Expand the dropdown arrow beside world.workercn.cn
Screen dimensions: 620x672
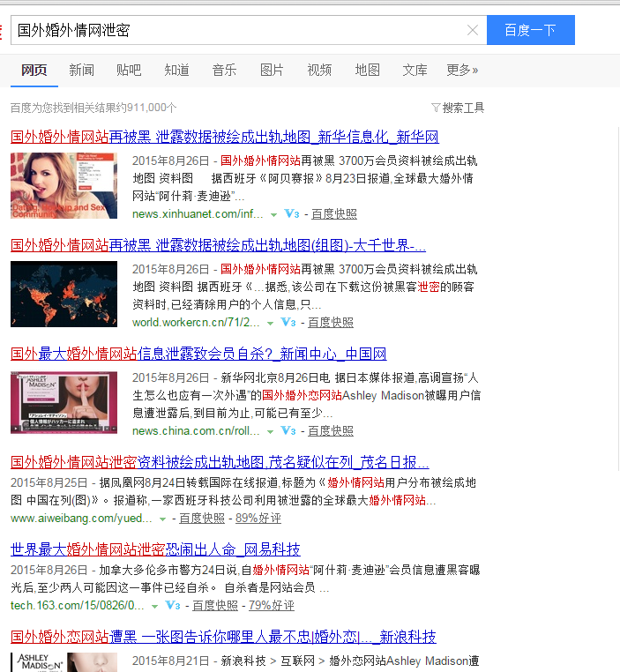point(270,323)
